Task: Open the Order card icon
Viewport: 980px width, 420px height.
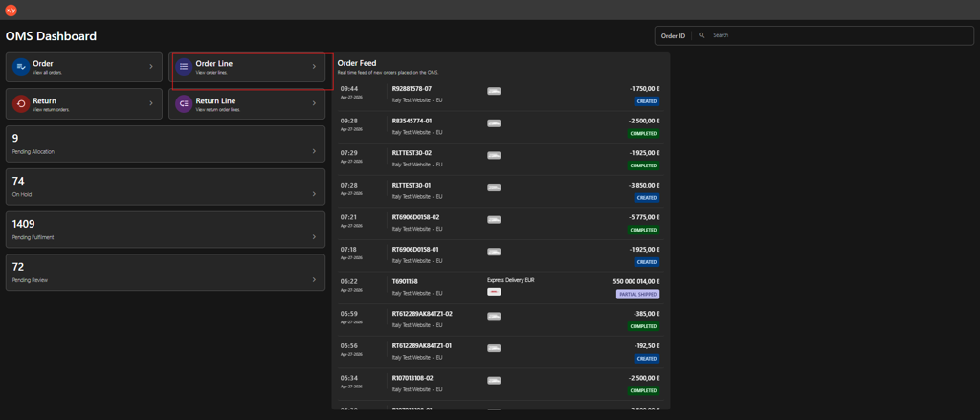Action: point(21,66)
